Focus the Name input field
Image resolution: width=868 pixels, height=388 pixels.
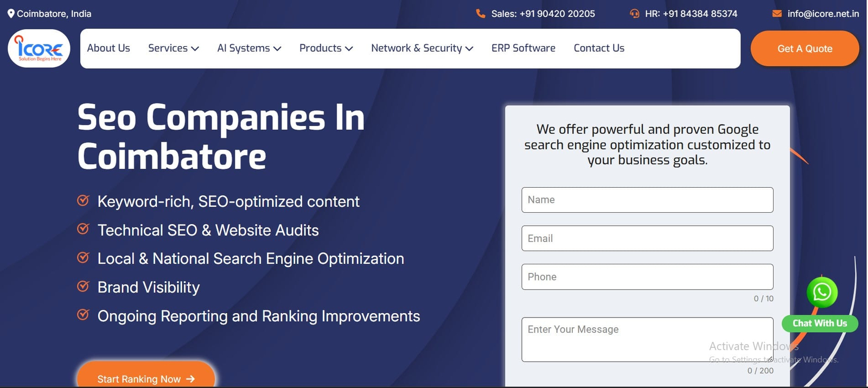[x=647, y=200]
